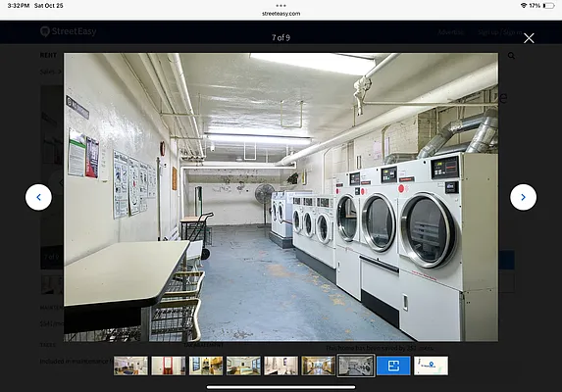Image resolution: width=562 pixels, height=392 pixels.
Task: Close the photo gallery with the X
Action: tap(529, 38)
